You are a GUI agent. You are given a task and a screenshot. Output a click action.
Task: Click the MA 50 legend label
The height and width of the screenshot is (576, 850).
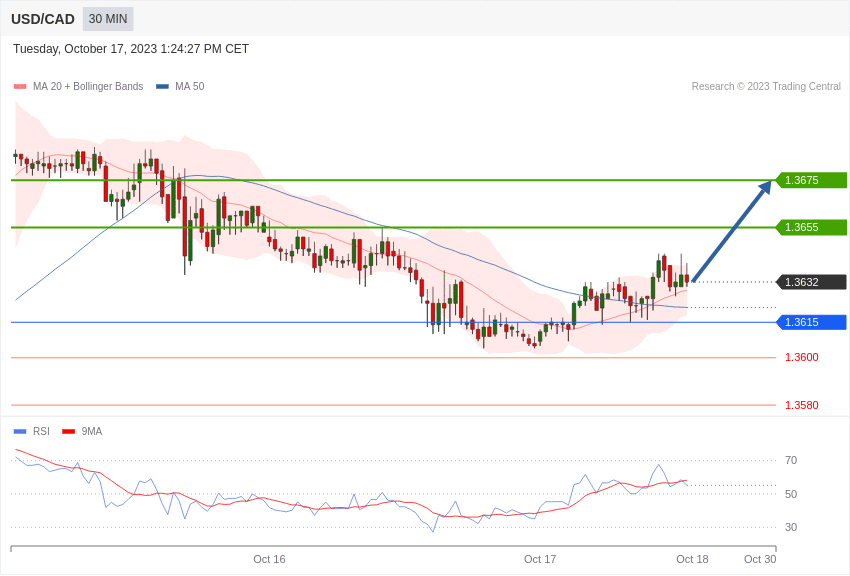click(190, 86)
